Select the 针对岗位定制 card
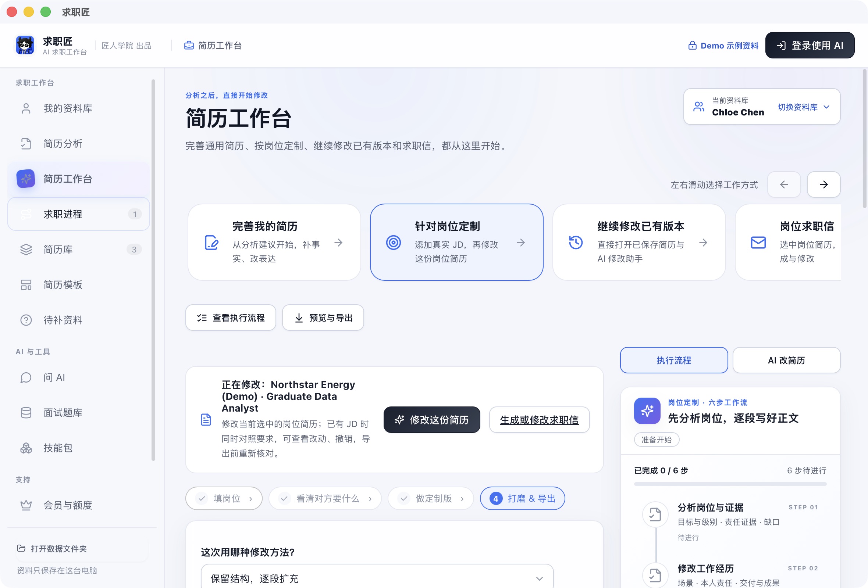 [456, 242]
